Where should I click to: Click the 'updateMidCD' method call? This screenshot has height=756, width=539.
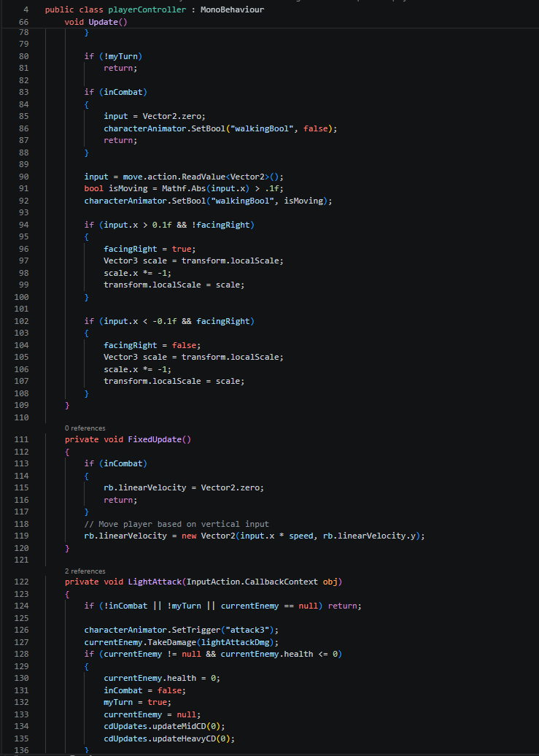tap(179, 727)
